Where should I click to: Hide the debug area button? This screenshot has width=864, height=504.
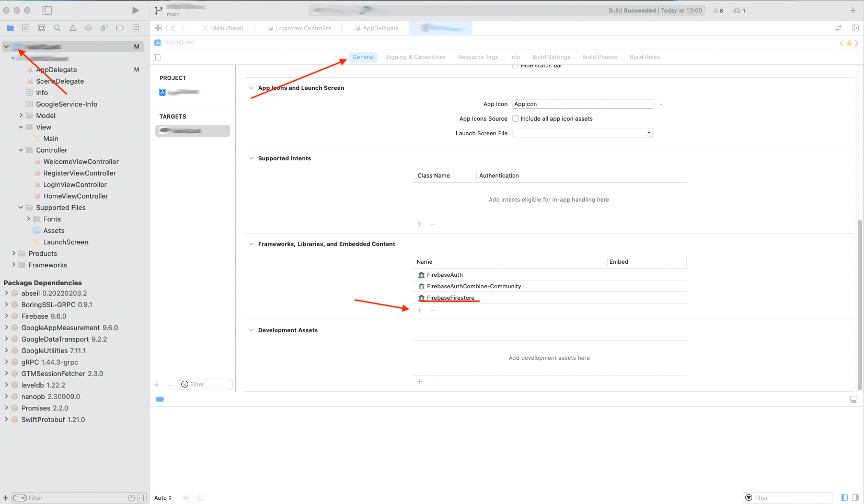pyautogui.click(x=854, y=400)
